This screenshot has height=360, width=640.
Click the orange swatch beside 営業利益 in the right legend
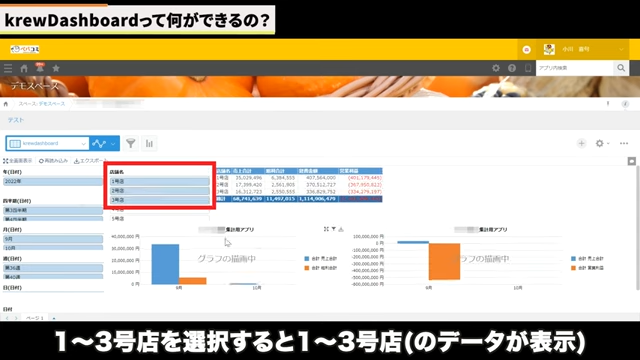coord(573,268)
